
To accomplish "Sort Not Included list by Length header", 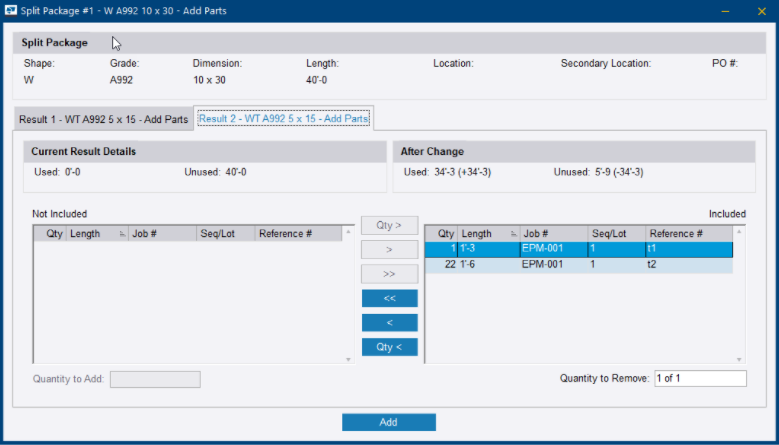I will (x=92, y=233).
